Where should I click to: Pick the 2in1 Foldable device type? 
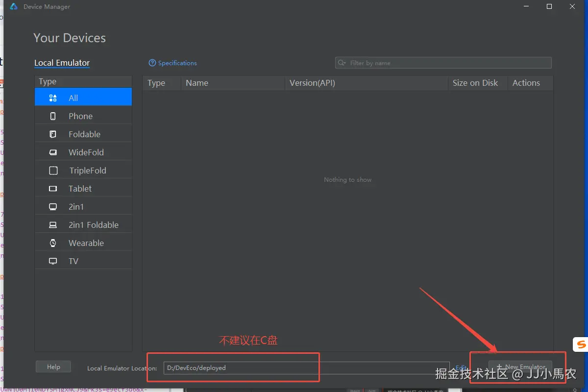click(x=83, y=225)
